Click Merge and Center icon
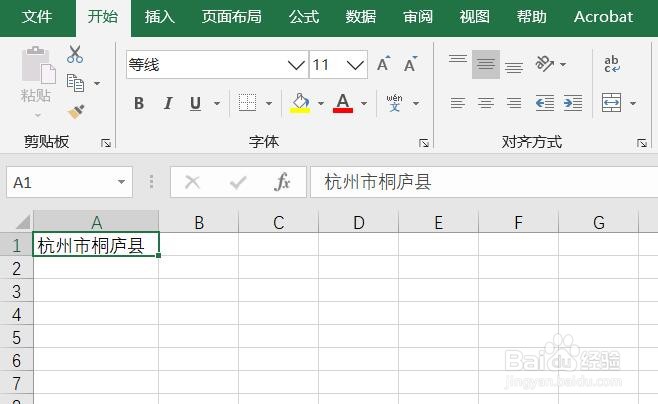The height and width of the screenshot is (404, 658). click(x=611, y=103)
